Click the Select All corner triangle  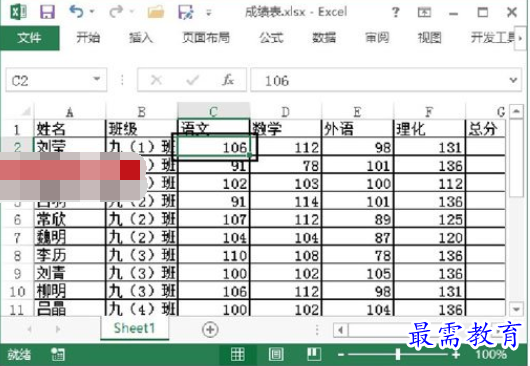tap(25, 111)
